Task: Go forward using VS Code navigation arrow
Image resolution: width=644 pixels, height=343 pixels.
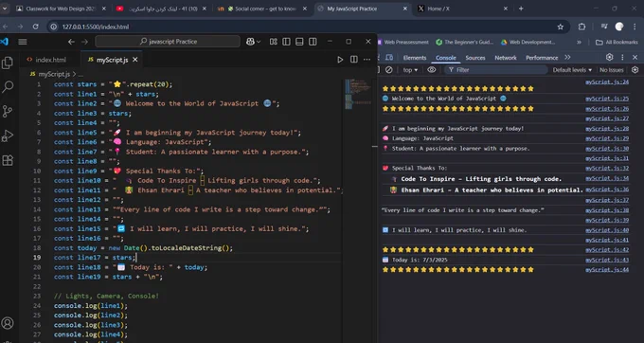Action: pos(84,42)
